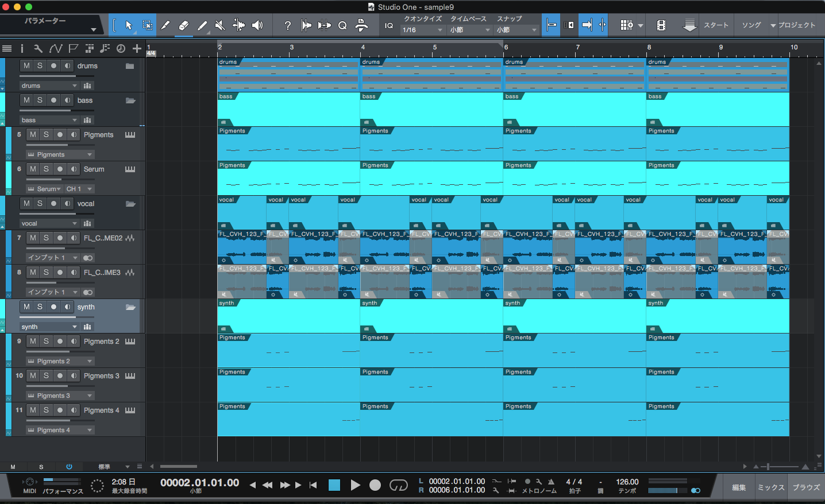The width and height of the screenshot is (825, 504).
Task: Toggle autoscroll arrow button in toolbar
Action: [x=587, y=25]
